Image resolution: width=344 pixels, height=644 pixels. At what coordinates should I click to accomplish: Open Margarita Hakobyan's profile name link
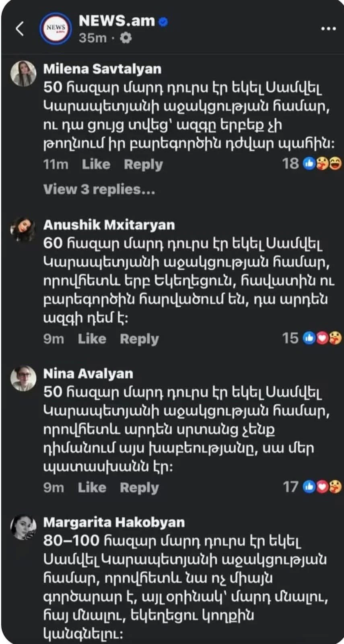(114, 522)
